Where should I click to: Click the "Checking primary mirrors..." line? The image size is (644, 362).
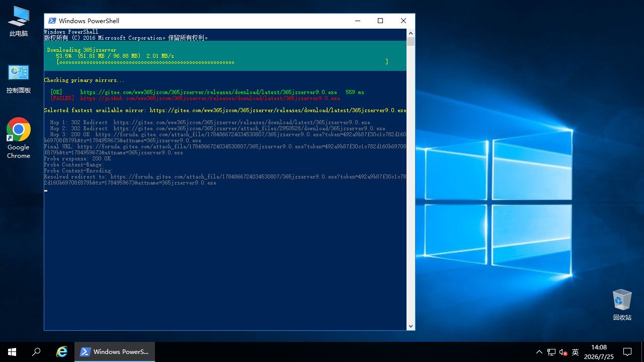[84, 80]
